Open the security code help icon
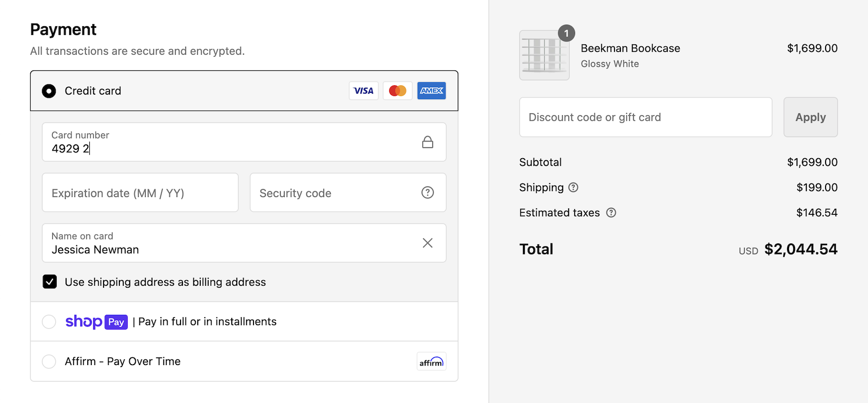This screenshot has height=403, width=868. click(428, 193)
